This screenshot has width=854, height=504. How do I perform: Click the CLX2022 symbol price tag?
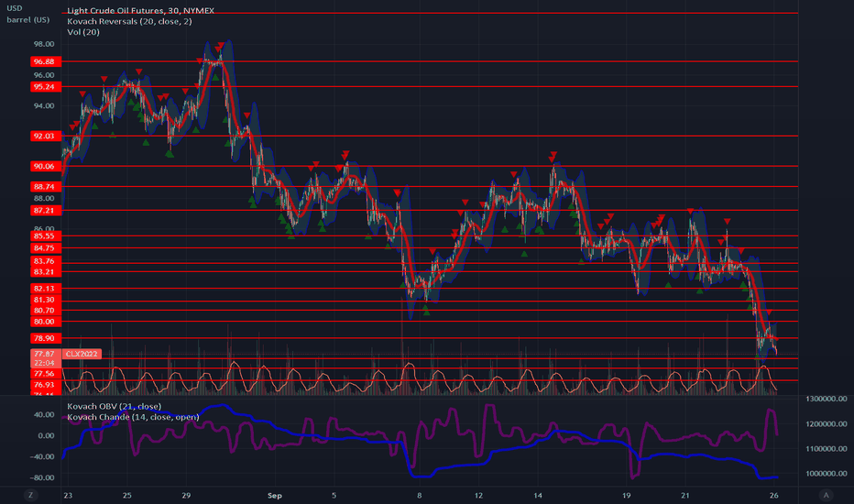[x=82, y=354]
